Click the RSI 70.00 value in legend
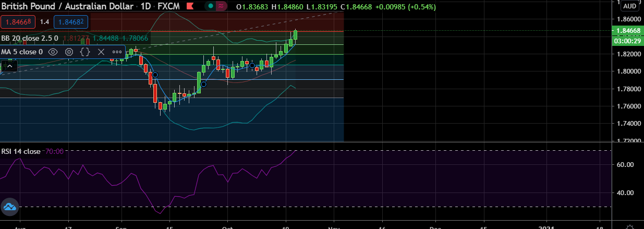Screen dimensions: 644x229 point(54,151)
